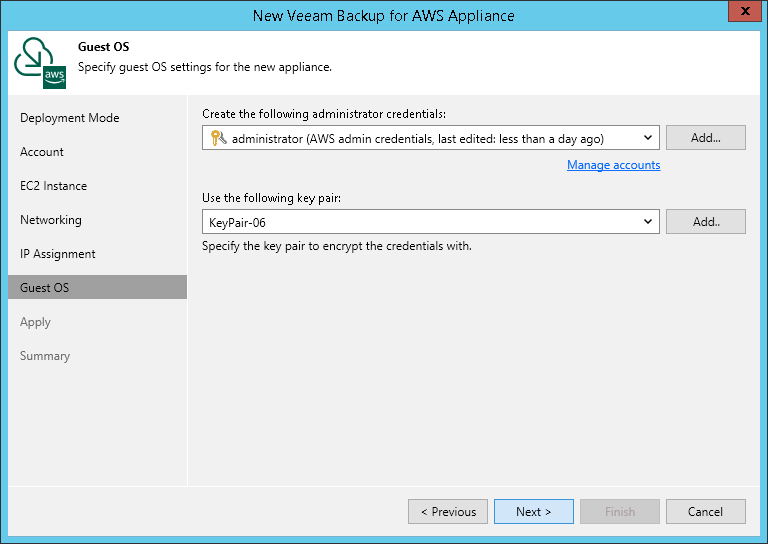Click the window title bar text
Viewport: 768px width, 544px height.
[384, 16]
